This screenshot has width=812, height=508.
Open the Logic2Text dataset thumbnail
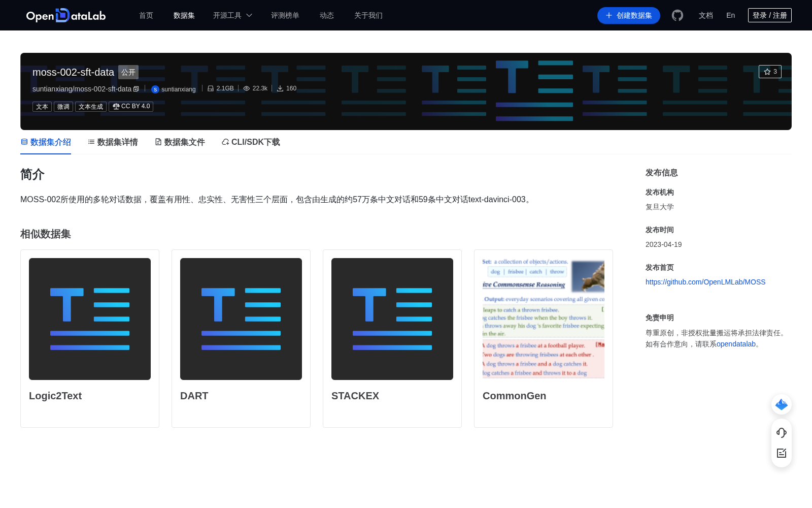(90, 319)
